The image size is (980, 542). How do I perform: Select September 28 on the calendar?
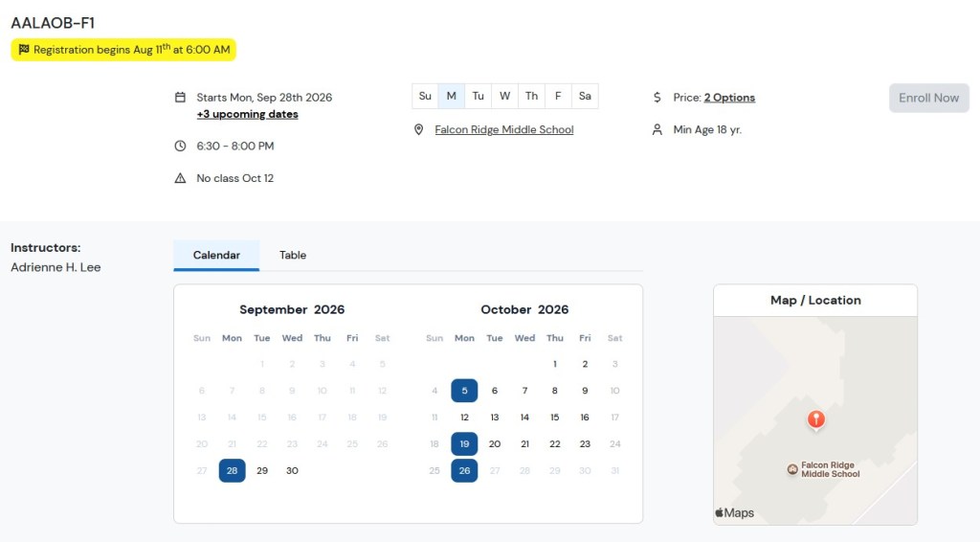tap(232, 471)
